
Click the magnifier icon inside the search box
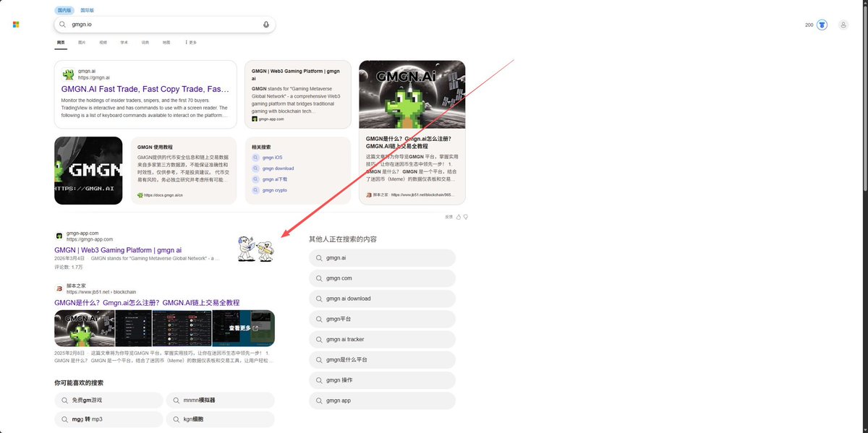click(x=63, y=25)
